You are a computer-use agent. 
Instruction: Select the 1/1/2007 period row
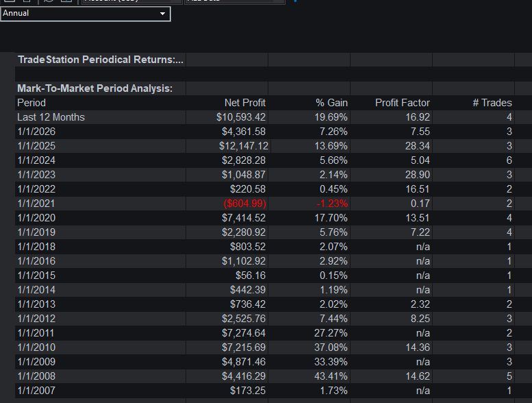tap(265, 391)
